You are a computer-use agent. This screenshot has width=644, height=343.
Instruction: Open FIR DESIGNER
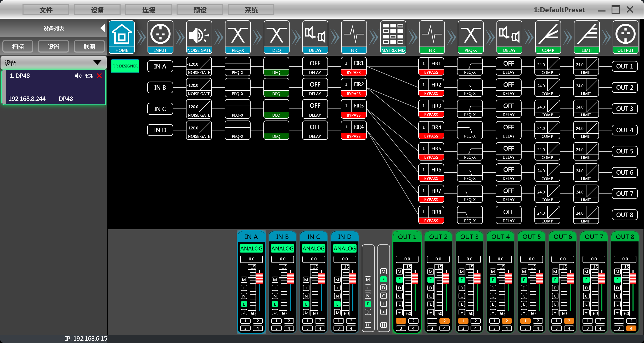tap(125, 66)
